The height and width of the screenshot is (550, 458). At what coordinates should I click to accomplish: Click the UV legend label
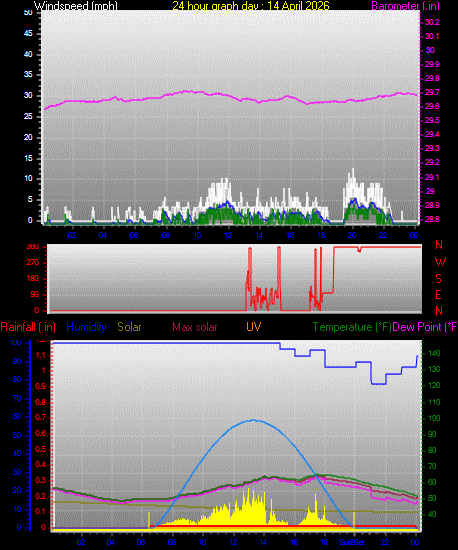pyautogui.click(x=254, y=327)
